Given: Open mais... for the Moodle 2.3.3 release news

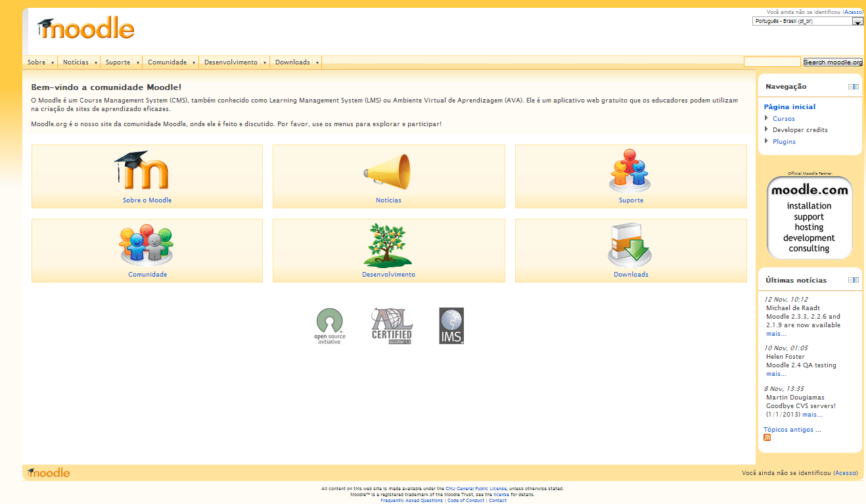Looking at the screenshot, I should tap(776, 334).
